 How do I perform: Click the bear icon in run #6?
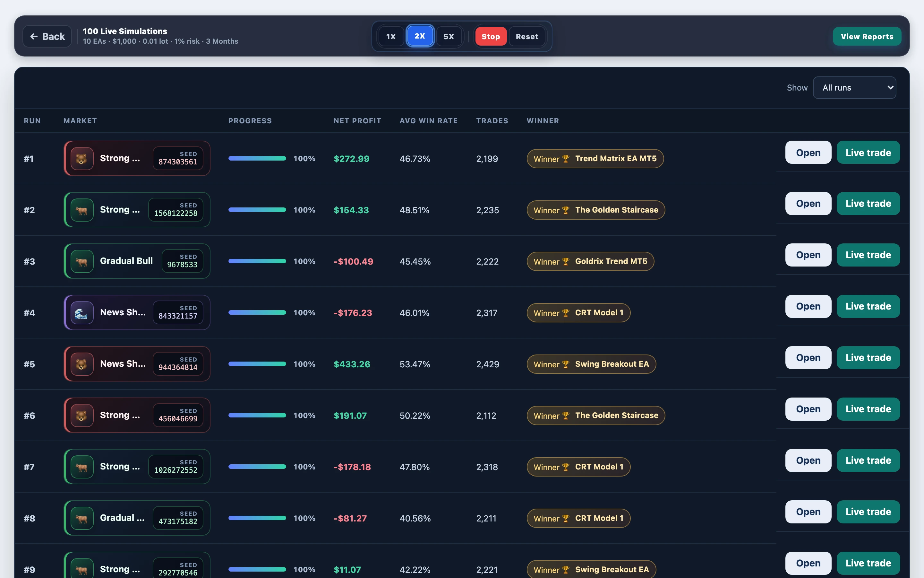(x=82, y=415)
